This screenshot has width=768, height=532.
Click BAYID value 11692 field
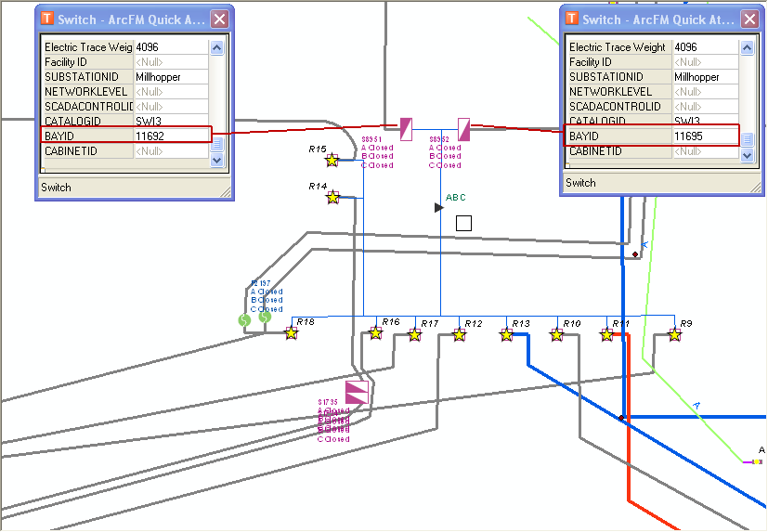coord(171,136)
